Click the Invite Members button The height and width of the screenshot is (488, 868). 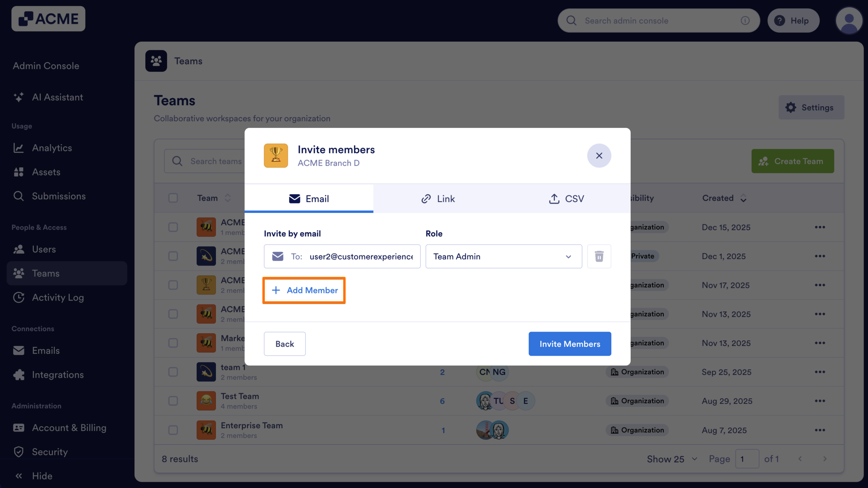(x=569, y=344)
